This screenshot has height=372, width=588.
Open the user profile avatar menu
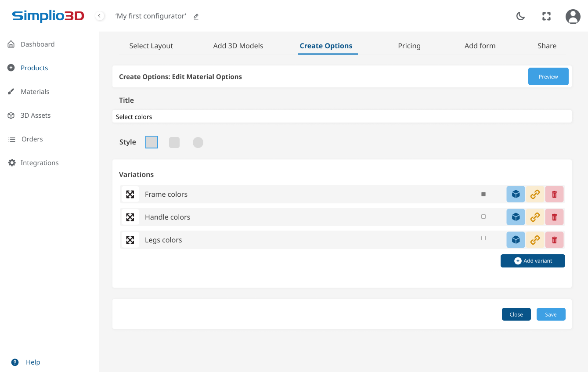coord(573,16)
